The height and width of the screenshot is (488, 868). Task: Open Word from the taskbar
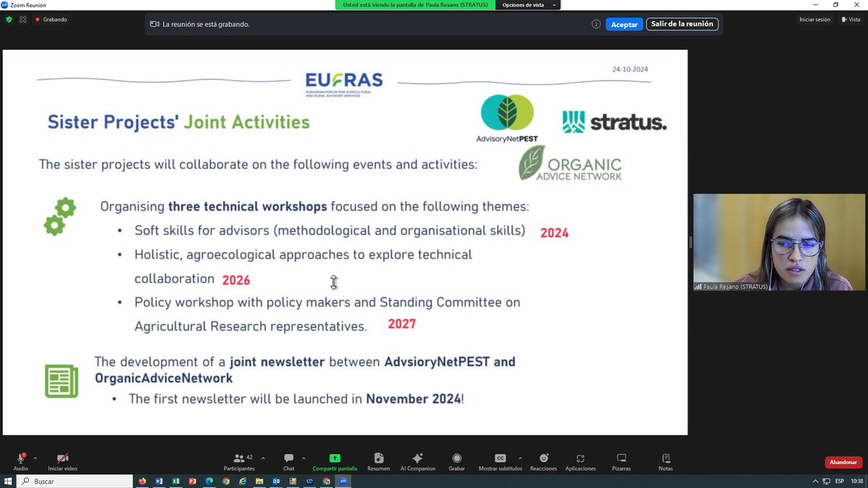[158, 481]
